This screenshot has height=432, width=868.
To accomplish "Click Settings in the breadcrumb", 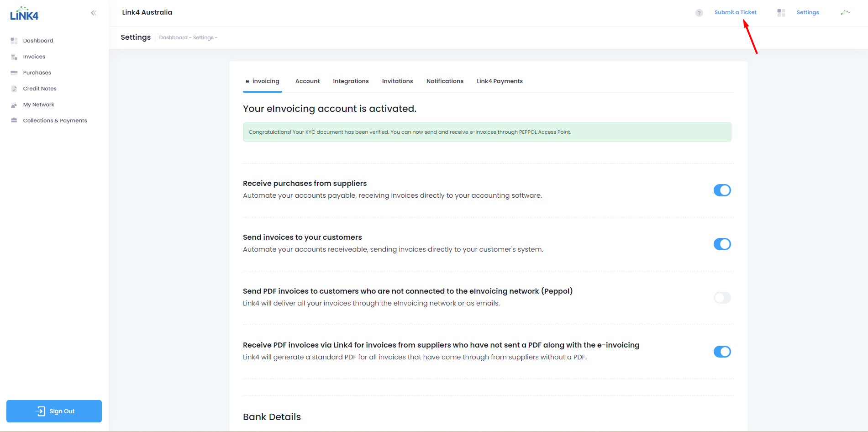I will click(203, 37).
